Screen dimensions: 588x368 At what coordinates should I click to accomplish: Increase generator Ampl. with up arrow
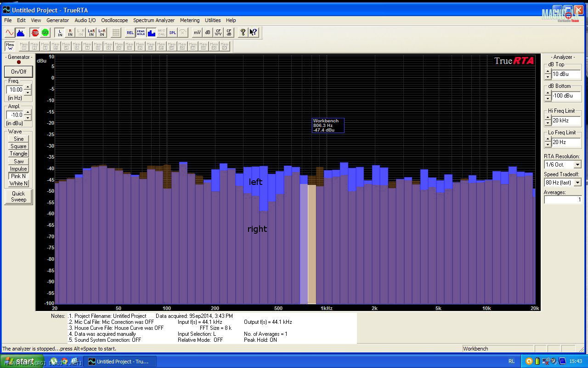tap(28, 112)
